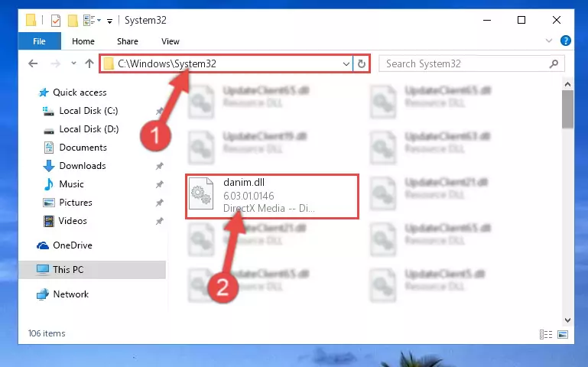
Task: Open Help with the question mark icon
Action: click(566, 41)
